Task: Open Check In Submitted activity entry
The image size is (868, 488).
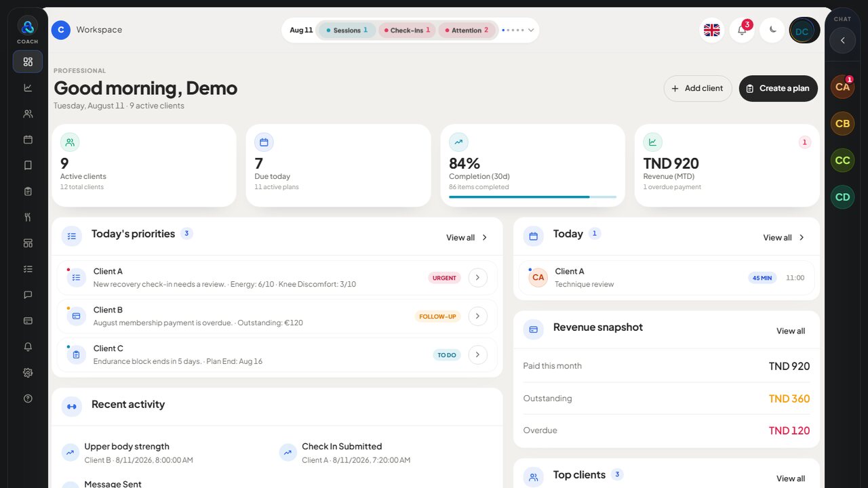Action: coord(383,453)
